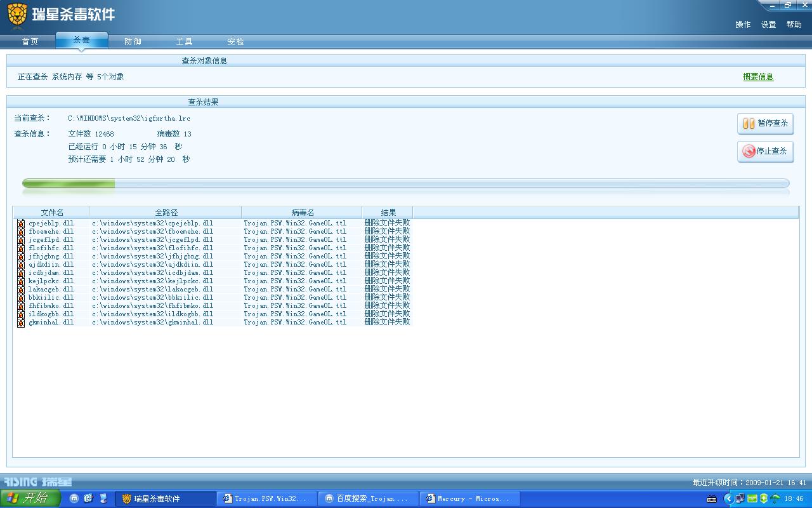Expand hidden tray icons with the arrow

[x=728, y=499]
